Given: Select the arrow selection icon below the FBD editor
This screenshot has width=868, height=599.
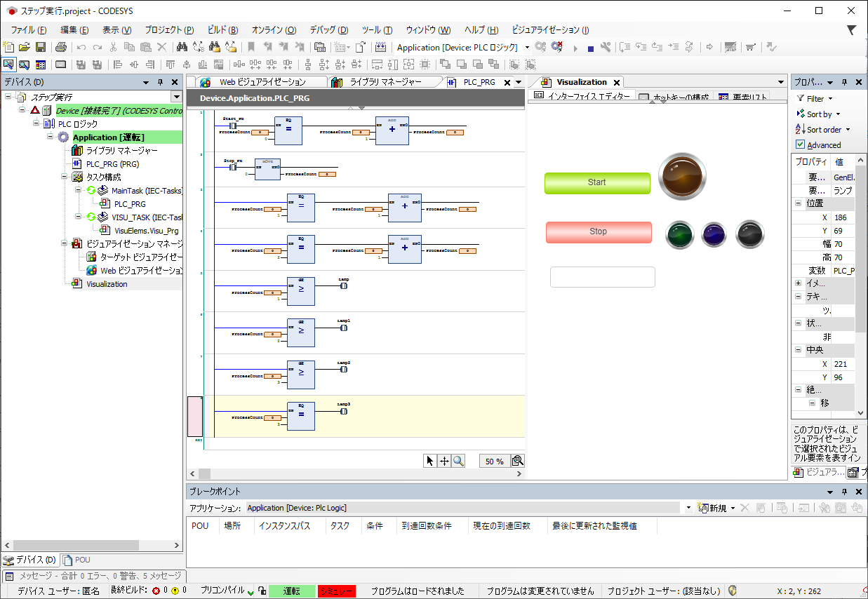Looking at the screenshot, I should [429, 461].
